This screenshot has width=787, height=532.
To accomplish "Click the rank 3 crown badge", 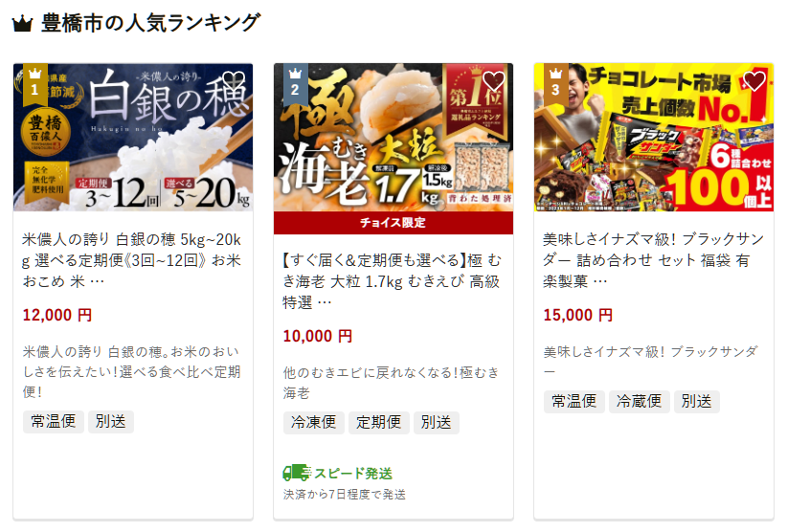I will click(555, 84).
